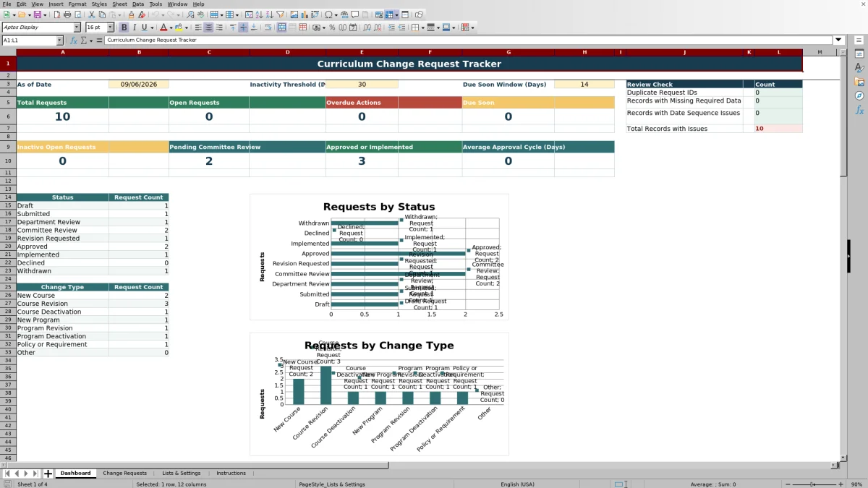Click the Increase Indent icon
868x488 pixels.
point(391,27)
